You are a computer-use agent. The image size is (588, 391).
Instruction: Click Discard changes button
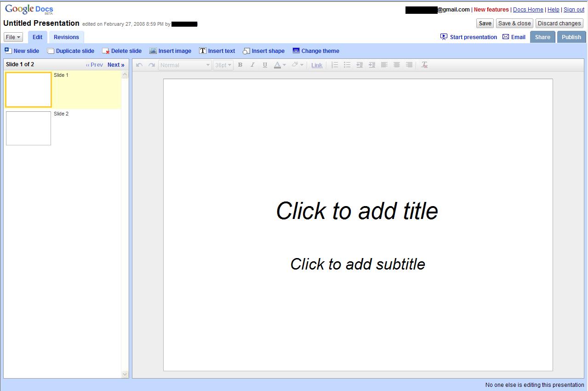[x=559, y=23]
